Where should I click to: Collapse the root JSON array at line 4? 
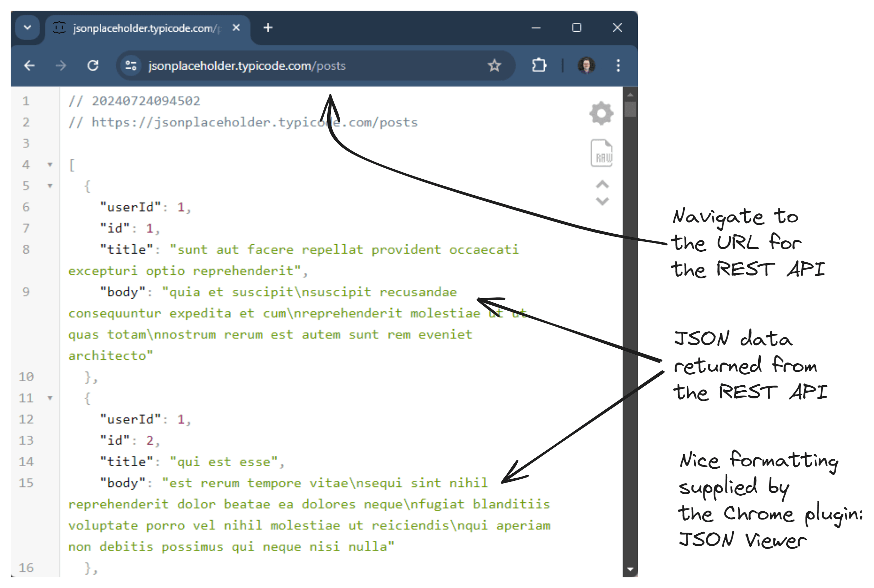point(49,165)
